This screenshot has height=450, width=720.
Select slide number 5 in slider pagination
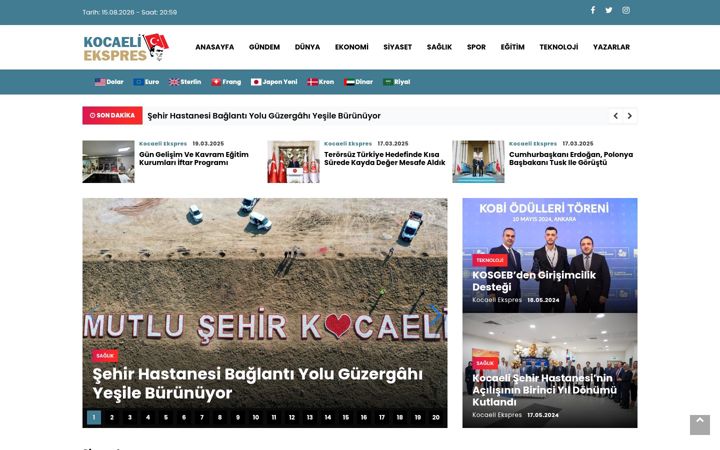coord(166,417)
